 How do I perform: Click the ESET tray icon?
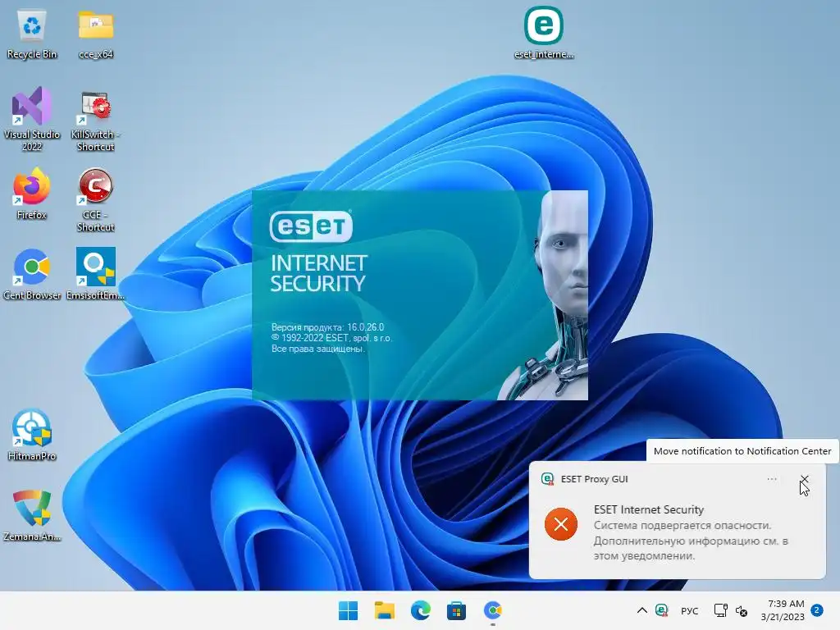pos(662,610)
